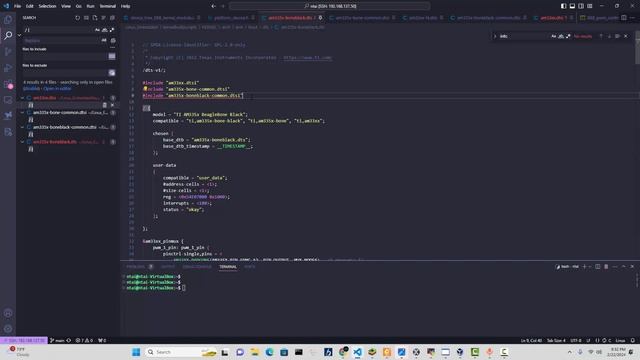
Task: Click the files to include input field
Action: [65, 56]
